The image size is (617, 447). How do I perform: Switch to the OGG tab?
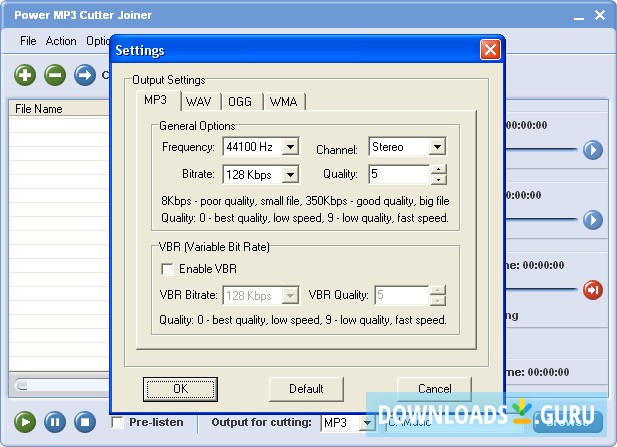(241, 101)
